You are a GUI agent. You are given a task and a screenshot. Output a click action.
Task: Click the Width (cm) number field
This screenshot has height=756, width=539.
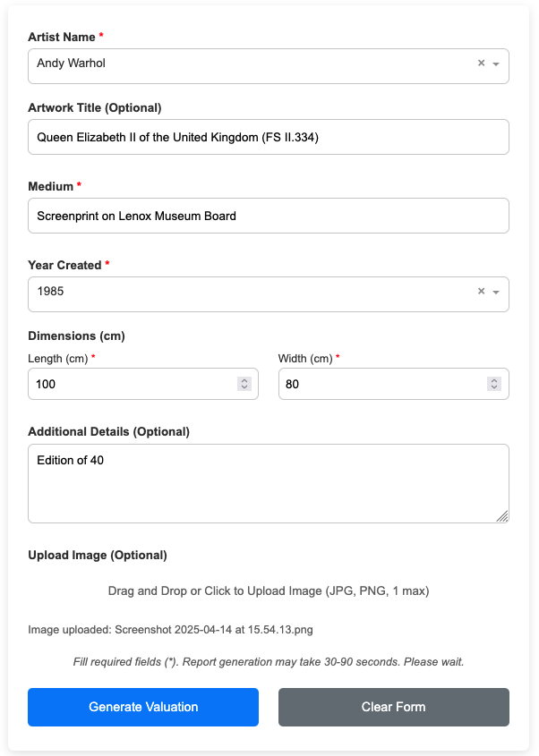(381, 384)
